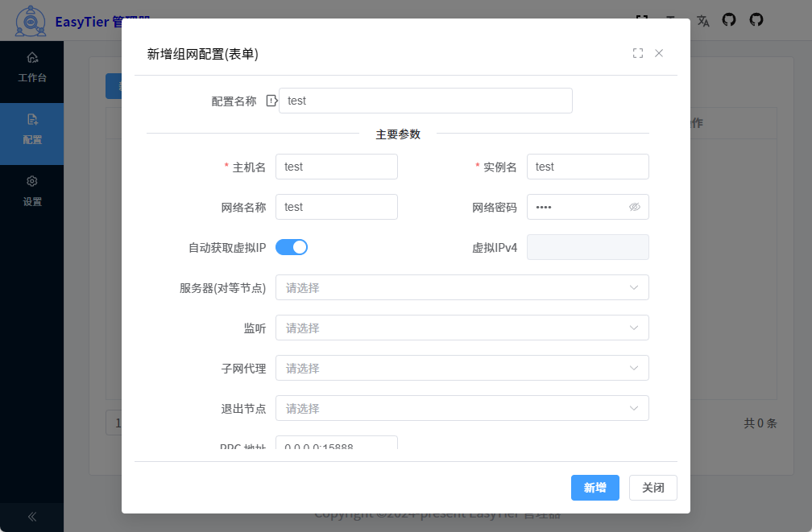Click the language translate icon in header
The image size is (812, 532).
click(x=702, y=21)
